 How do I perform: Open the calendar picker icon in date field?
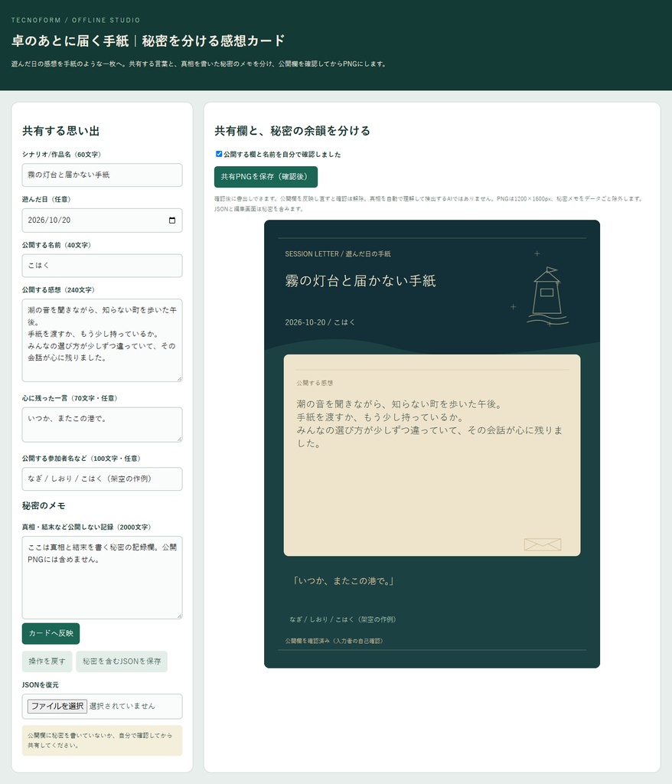pyautogui.click(x=172, y=220)
